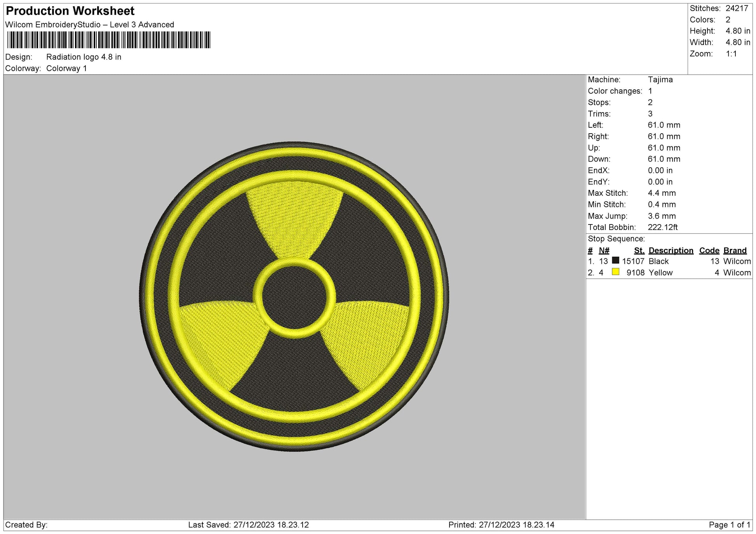Click the 'Code' column header
The image size is (756, 534).
click(709, 250)
